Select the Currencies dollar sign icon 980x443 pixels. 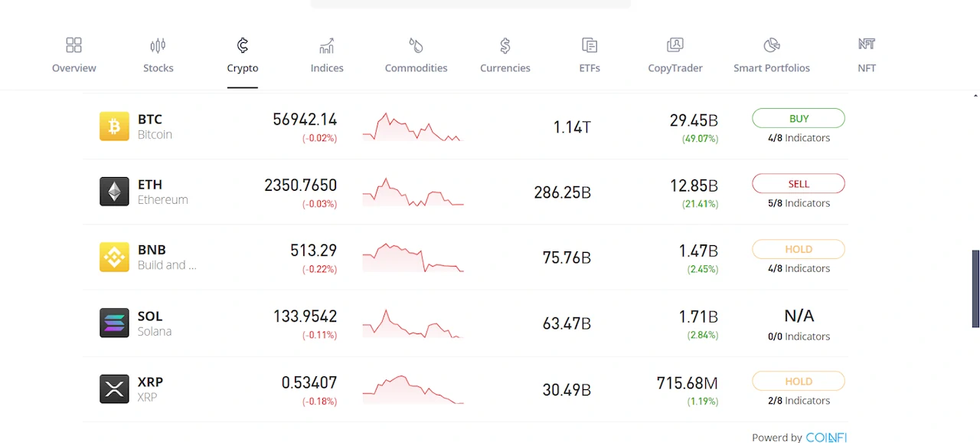tap(505, 45)
